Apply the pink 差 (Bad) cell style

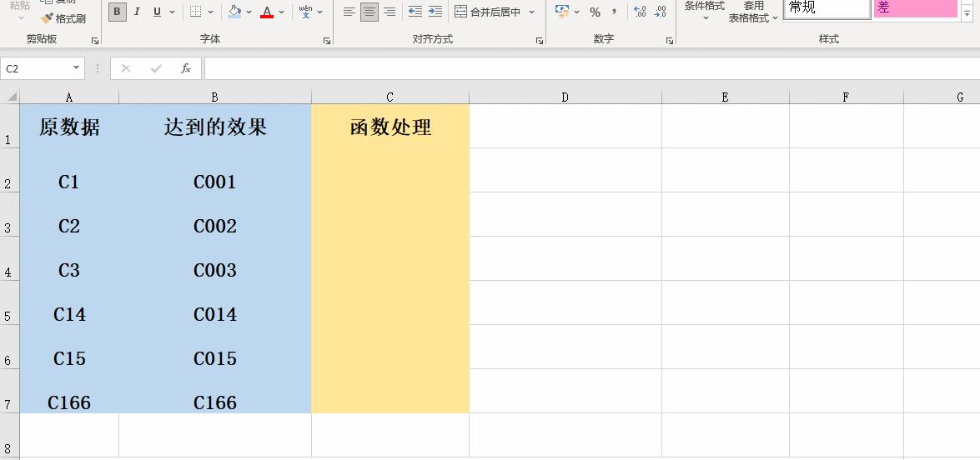[x=915, y=8]
